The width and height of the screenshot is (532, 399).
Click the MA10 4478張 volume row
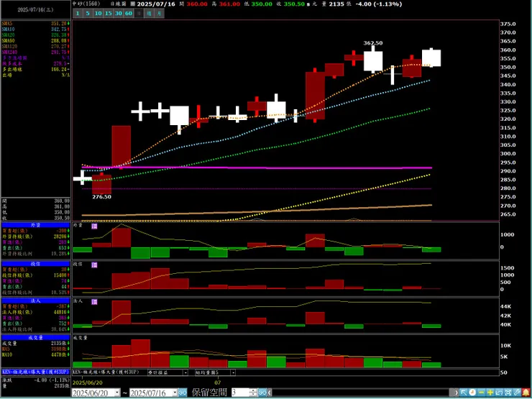(x=36, y=354)
